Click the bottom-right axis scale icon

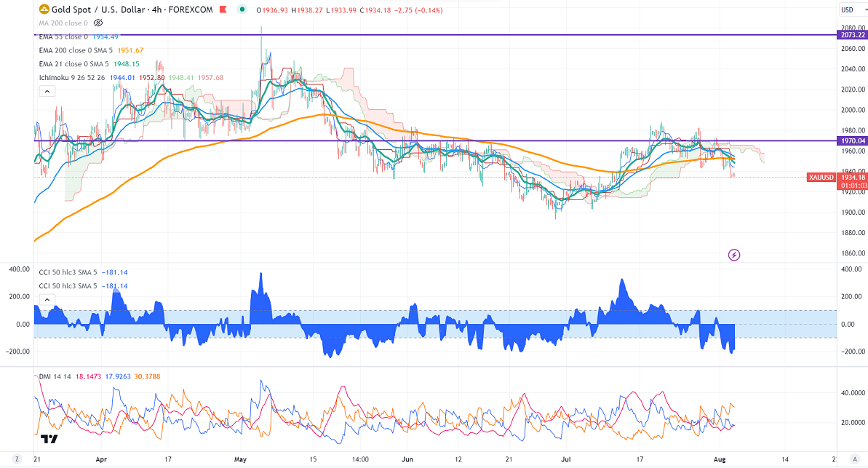(x=856, y=459)
